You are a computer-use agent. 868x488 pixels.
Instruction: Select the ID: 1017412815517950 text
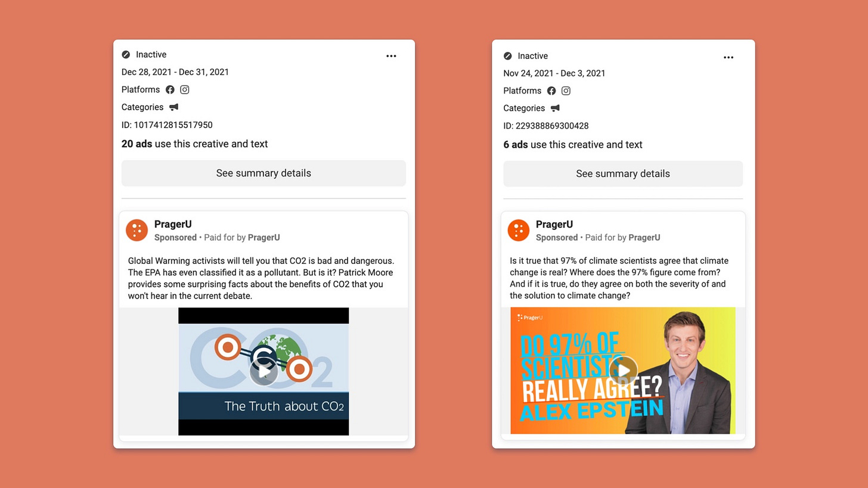167,125
